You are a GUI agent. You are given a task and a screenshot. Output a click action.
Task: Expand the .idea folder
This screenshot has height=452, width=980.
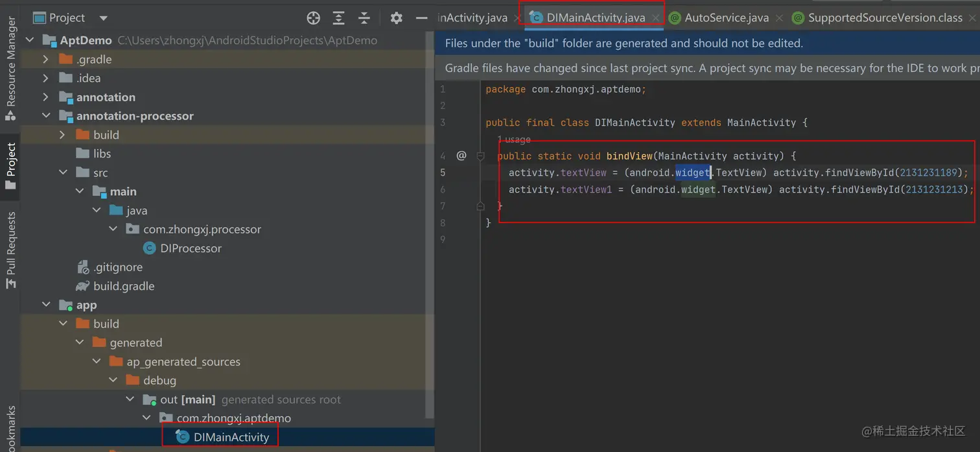pos(45,78)
